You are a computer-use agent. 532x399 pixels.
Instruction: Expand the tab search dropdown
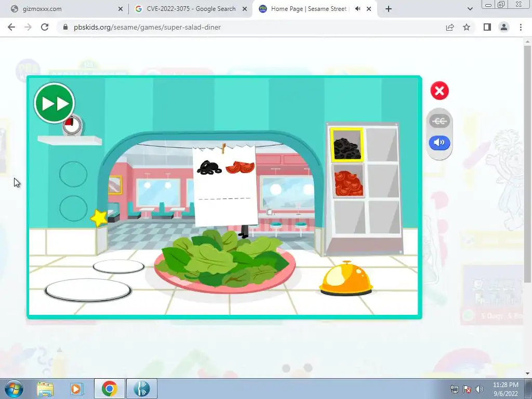[x=470, y=9]
